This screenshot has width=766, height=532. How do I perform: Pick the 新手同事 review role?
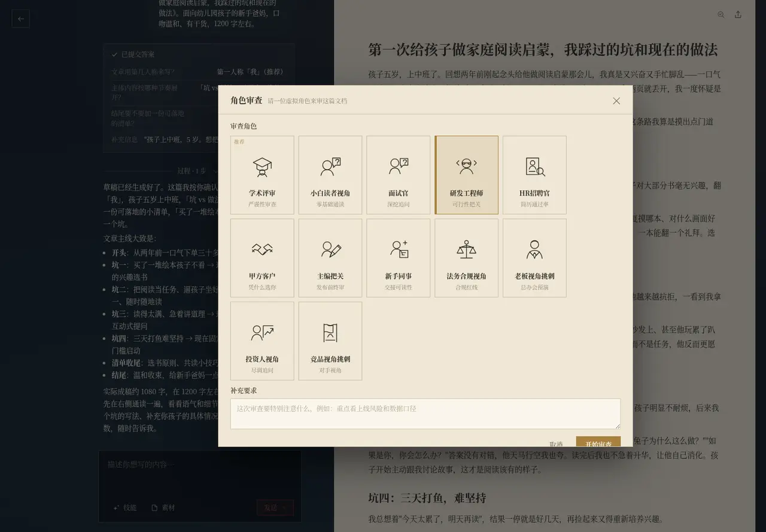pos(399,258)
